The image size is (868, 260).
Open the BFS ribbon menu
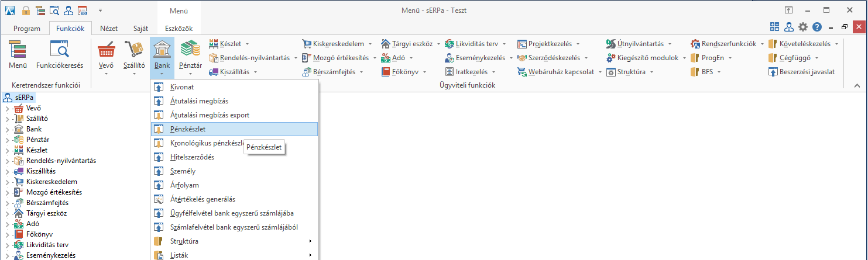tap(705, 72)
